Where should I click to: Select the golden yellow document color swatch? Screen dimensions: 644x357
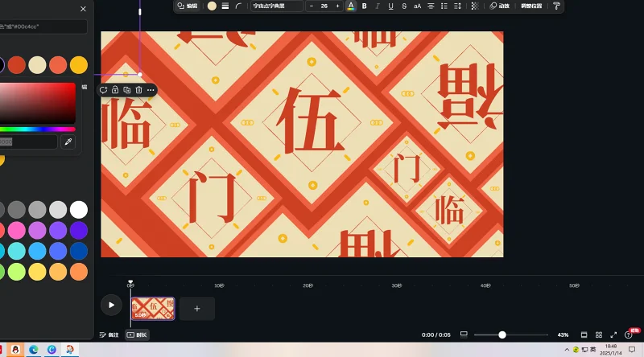click(78, 65)
